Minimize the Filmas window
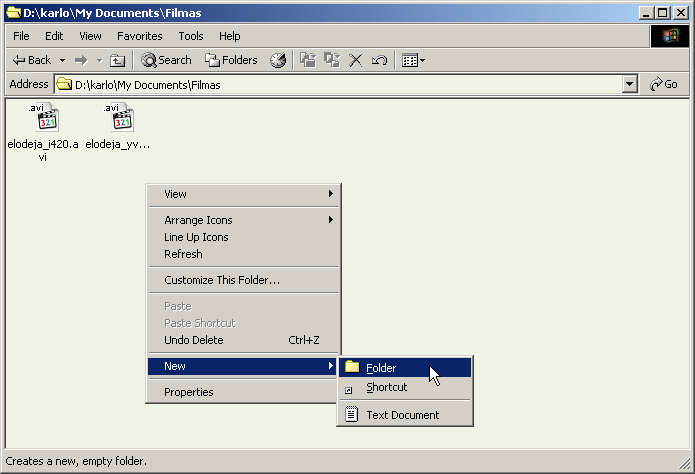This screenshot has height=474, width=695. point(646,13)
